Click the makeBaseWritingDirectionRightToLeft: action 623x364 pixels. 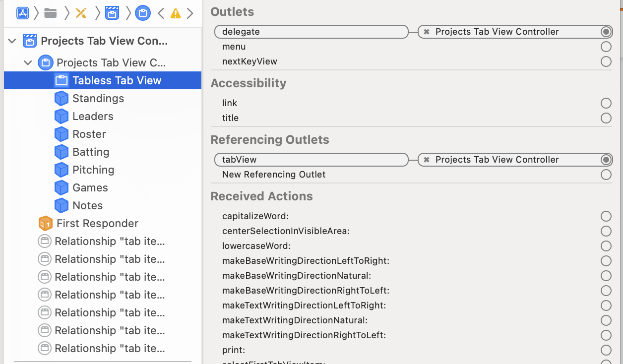pyautogui.click(x=306, y=291)
